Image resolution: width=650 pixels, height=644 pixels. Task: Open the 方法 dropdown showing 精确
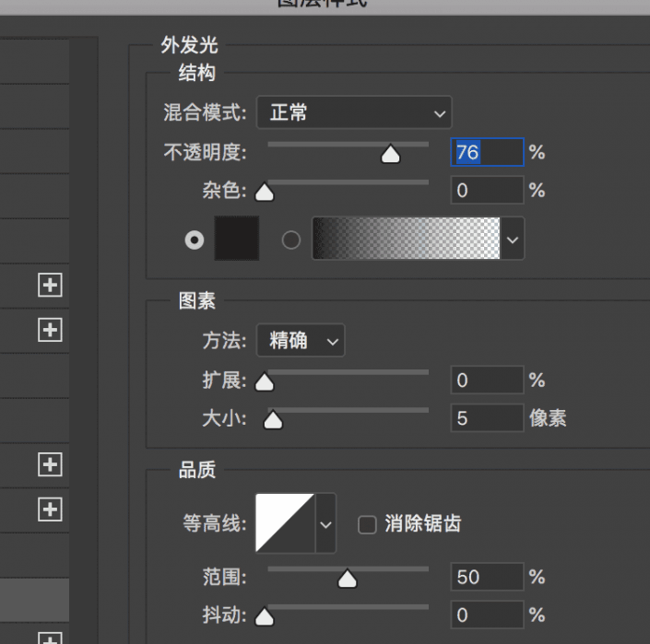point(301,341)
